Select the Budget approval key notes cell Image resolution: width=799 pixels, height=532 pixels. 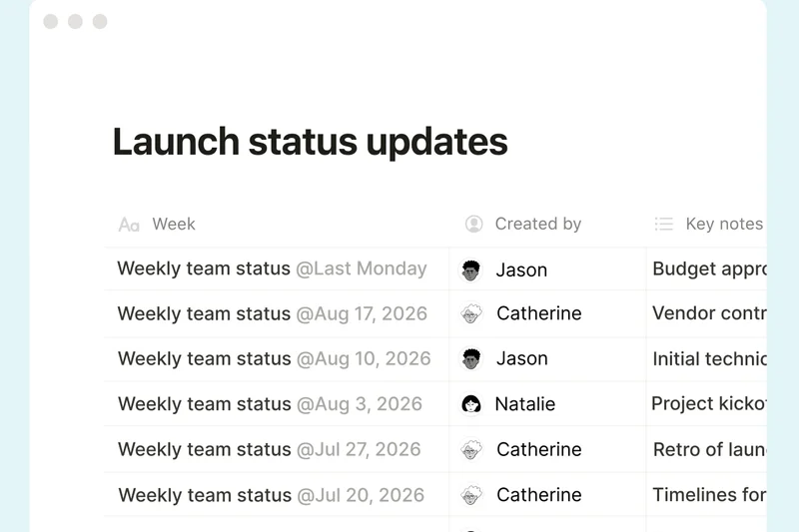click(x=708, y=269)
